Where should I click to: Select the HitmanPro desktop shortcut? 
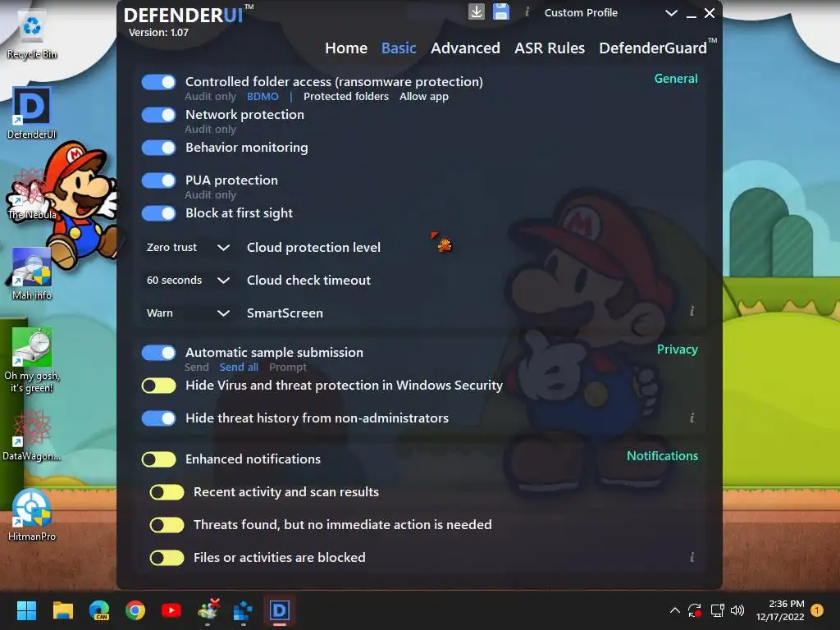(x=32, y=515)
